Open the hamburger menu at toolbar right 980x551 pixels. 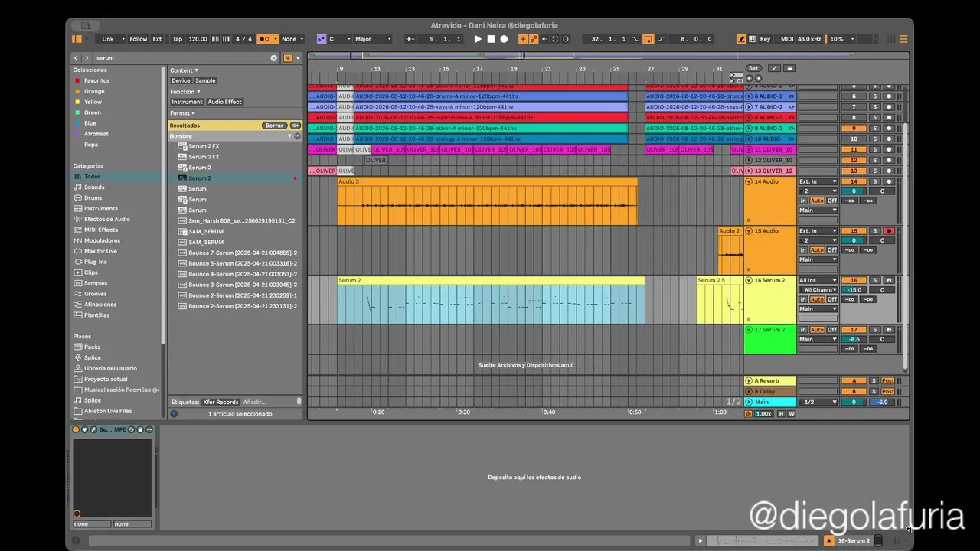(903, 39)
